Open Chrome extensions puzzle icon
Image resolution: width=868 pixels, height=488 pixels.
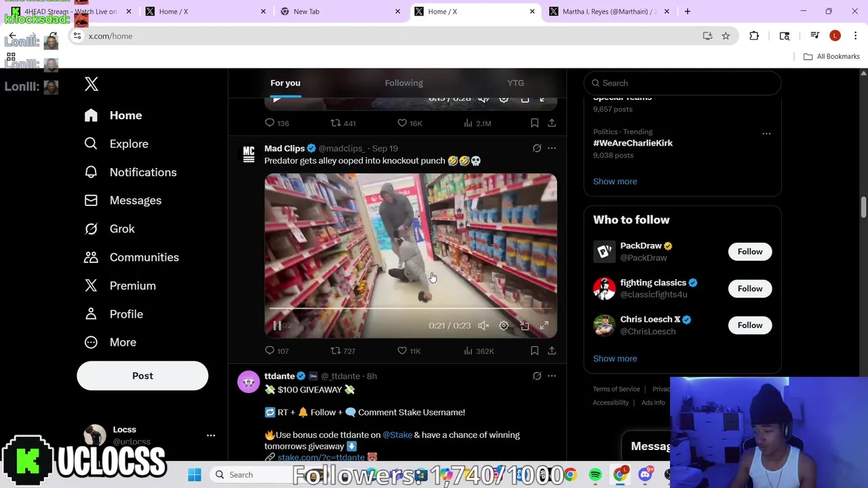(754, 36)
